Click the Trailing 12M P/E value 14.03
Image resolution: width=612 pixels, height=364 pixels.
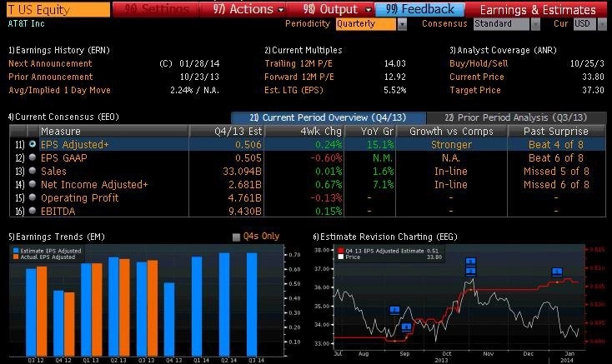point(395,63)
